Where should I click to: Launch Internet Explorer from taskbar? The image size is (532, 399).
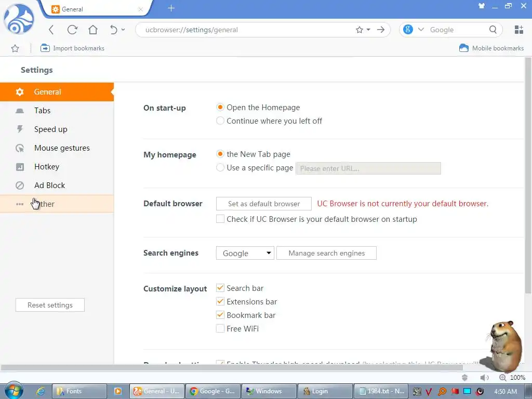[x=41, y=391]
